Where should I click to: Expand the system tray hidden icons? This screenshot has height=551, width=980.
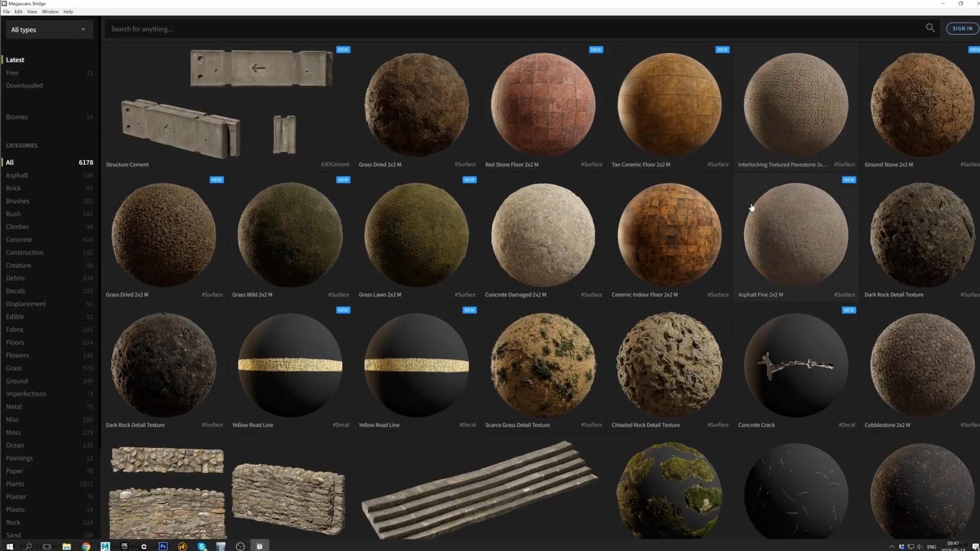click(892, 546)
